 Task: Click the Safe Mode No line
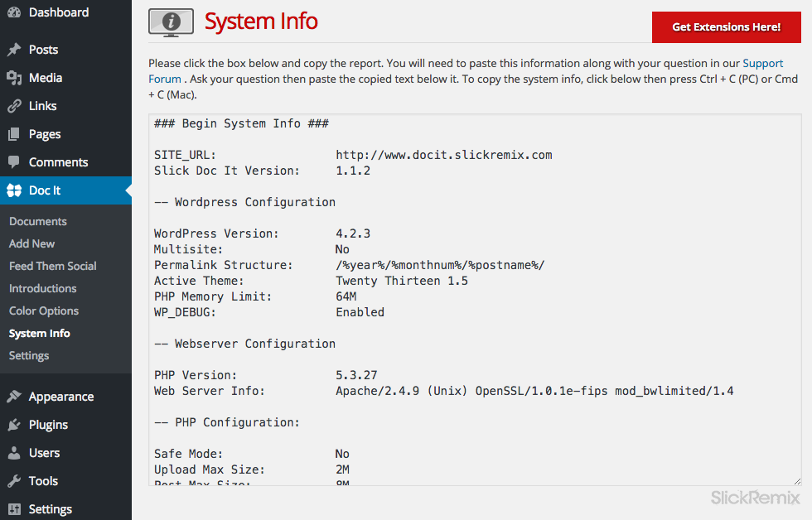click(252, 454)
